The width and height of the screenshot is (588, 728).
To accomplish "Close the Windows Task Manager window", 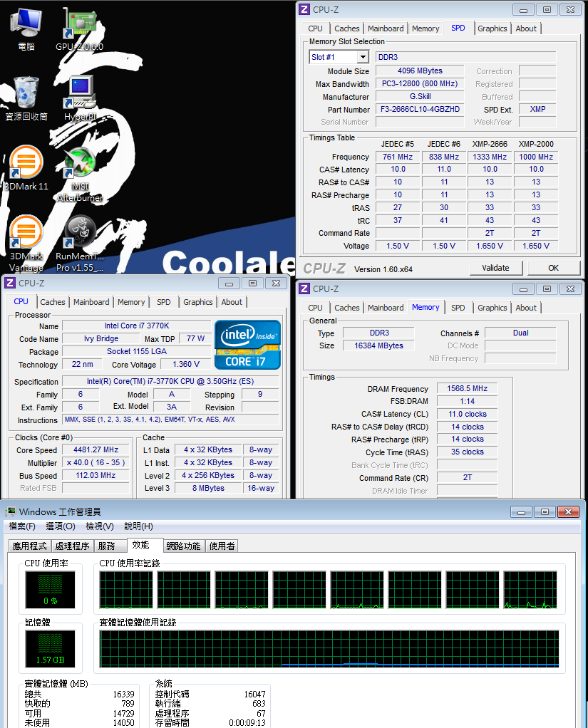I will 568,511.
